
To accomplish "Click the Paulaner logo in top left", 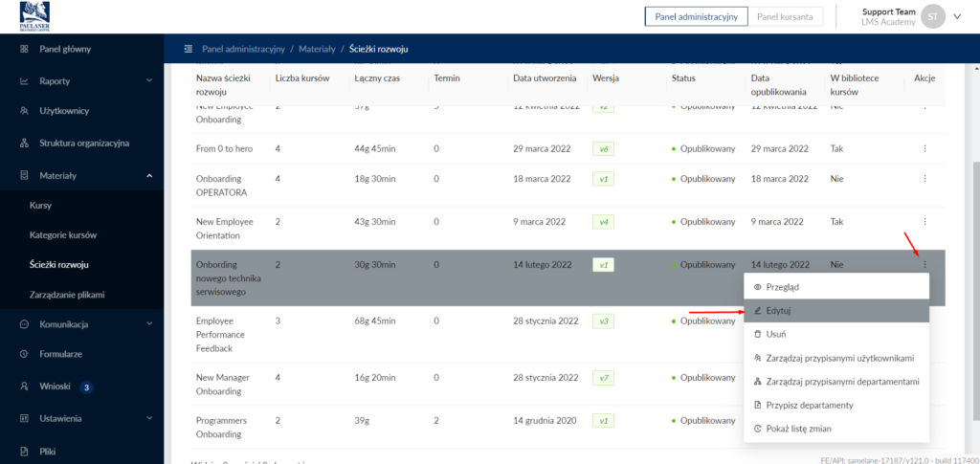I will pyautogui.click(x=34, y=15).
